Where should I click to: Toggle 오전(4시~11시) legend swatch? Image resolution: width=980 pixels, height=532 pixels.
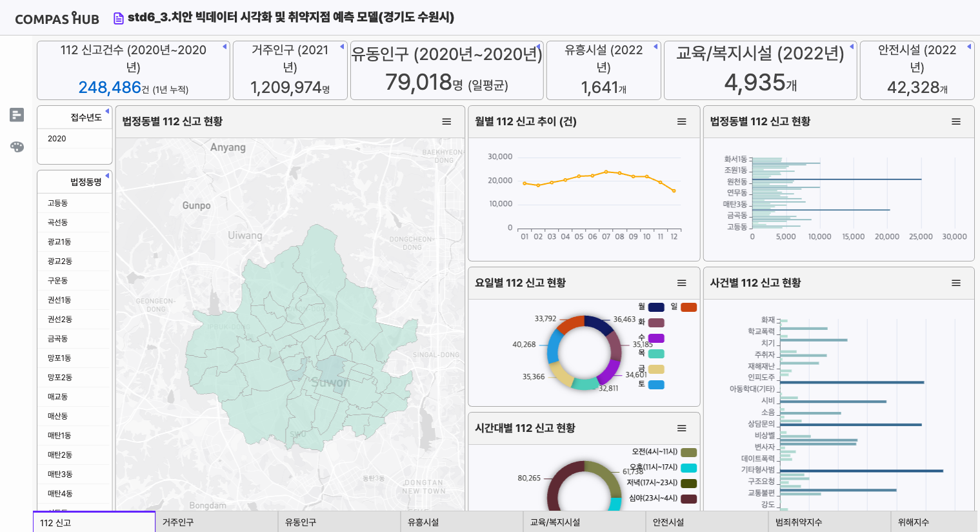(x=688, y=453)
